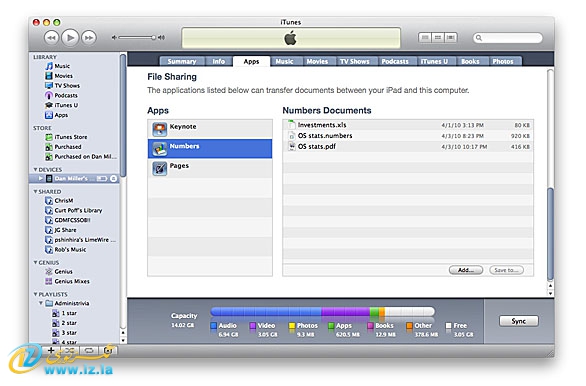This screenshot has width=586, height=386.
Task: Collapse the SHARED section triangle
Action: (36, 191)
